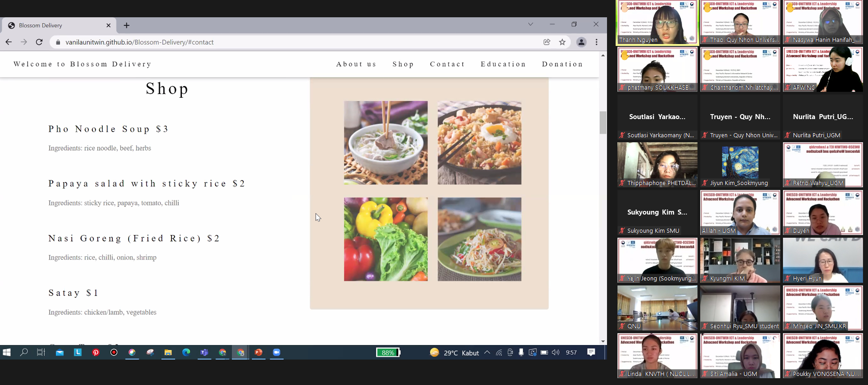
Task: Open PowerPoint on taskbar
Action: click(258, 352)
